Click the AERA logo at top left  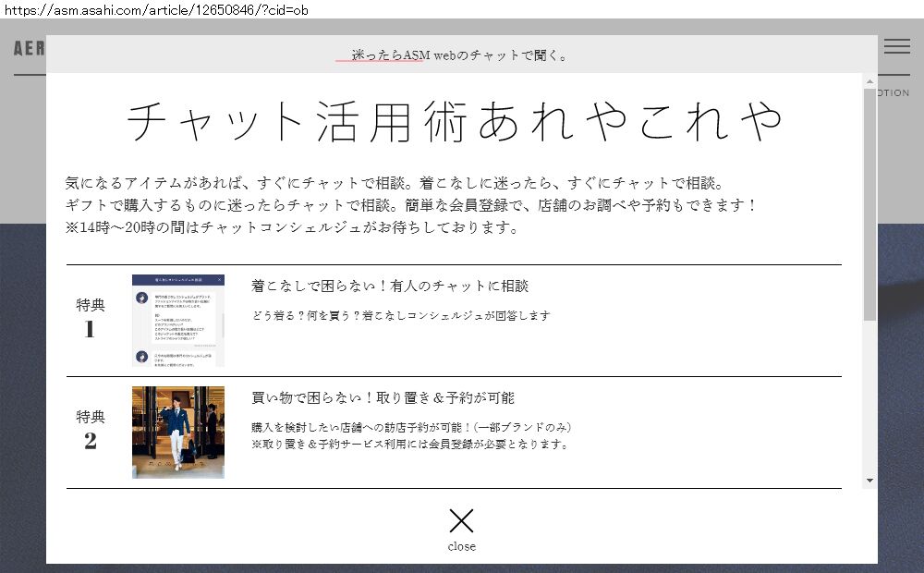point(30,48)
